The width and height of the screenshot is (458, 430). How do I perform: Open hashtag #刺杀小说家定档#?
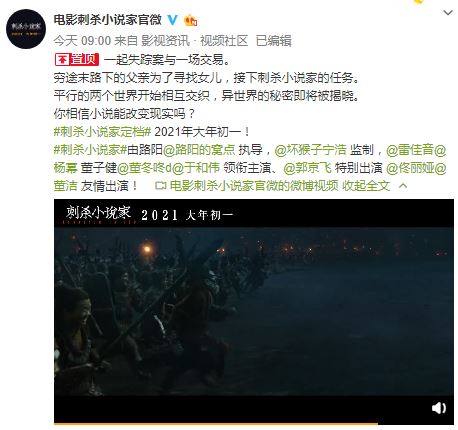coord(103,132)
